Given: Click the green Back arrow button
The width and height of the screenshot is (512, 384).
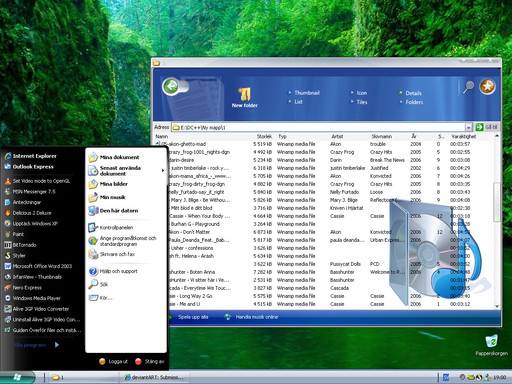Looking at the screenshot, I should tap(171, 87).
